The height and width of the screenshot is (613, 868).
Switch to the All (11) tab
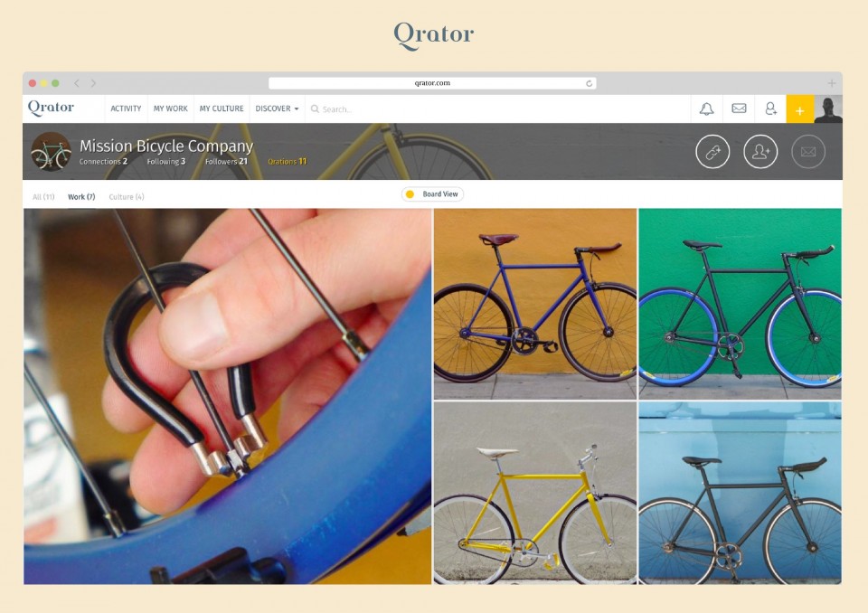tap(43, 196)
